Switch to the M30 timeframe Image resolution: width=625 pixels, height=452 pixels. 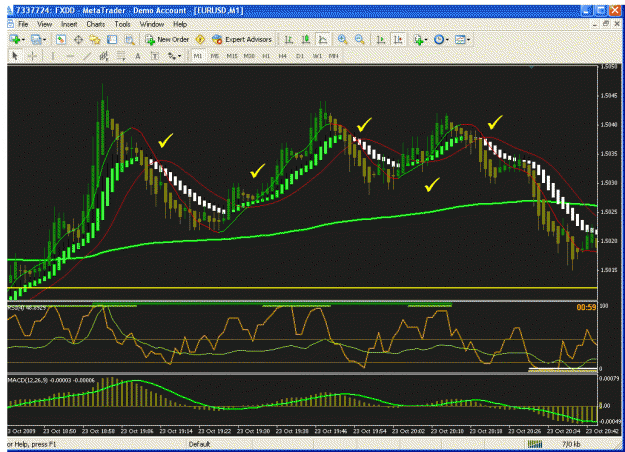coord(249,56)
